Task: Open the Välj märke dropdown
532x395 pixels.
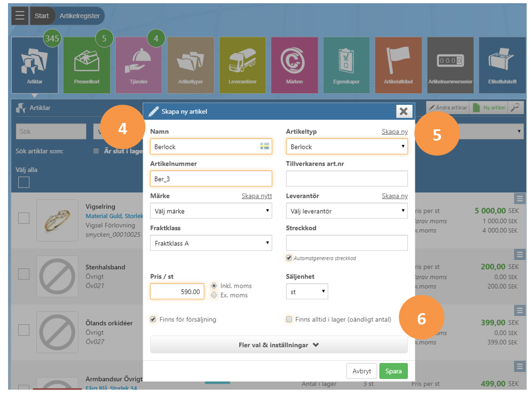Action: [211, 211]
